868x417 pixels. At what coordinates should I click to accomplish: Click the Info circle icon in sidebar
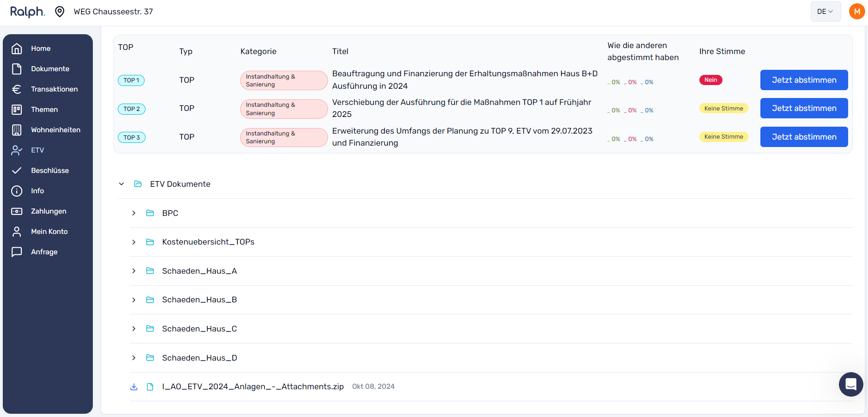tap(17, 191)
